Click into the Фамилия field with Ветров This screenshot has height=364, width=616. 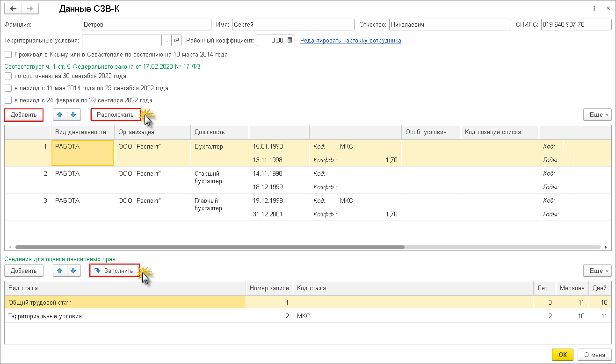pos(146,25)
